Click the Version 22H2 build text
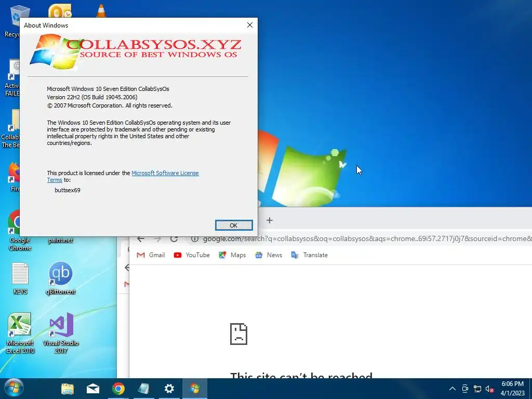532x399 pixels. tap(92, 97)
